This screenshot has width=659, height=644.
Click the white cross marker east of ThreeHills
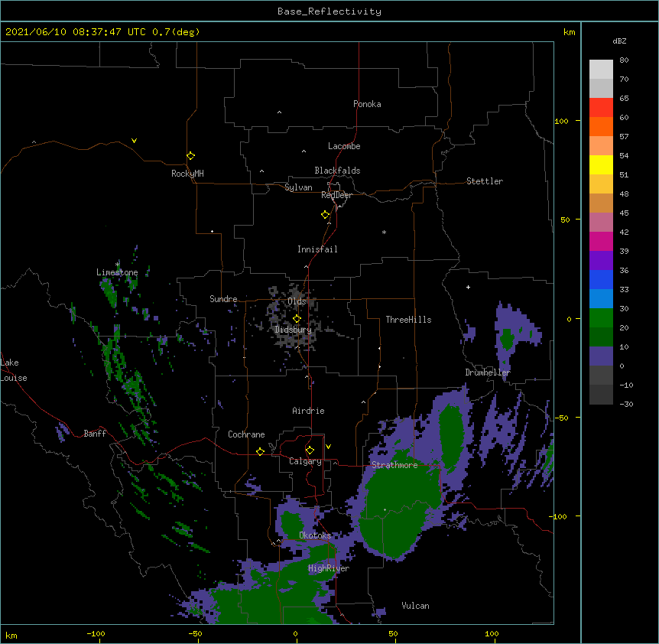(x=468, y=287)
